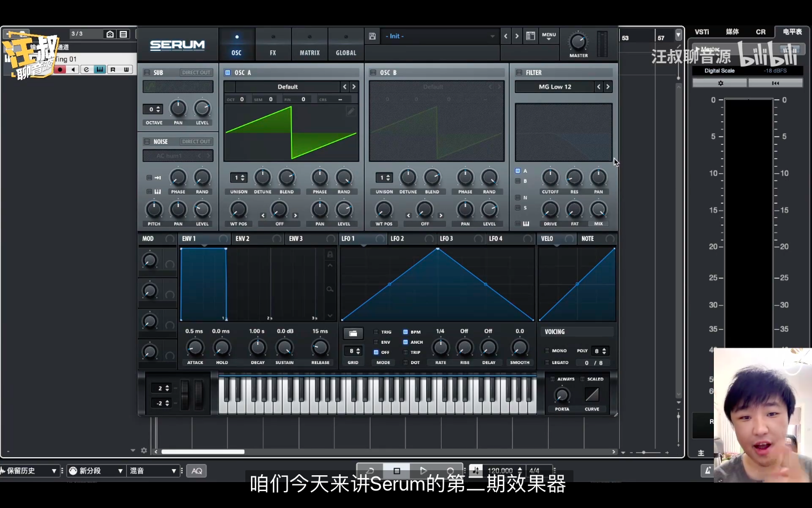The image size is (812, 508).
Task: Select next filter type arrow
Action: (x=608, y=87)
